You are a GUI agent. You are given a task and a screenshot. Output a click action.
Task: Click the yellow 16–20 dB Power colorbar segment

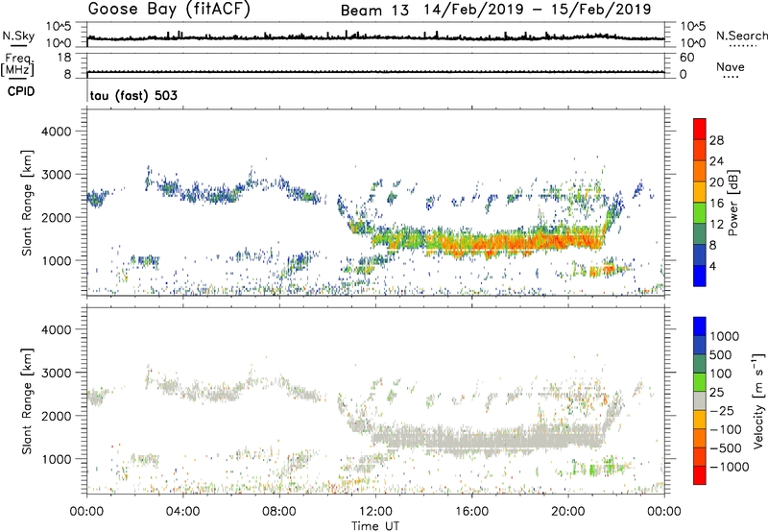(700, 192)
